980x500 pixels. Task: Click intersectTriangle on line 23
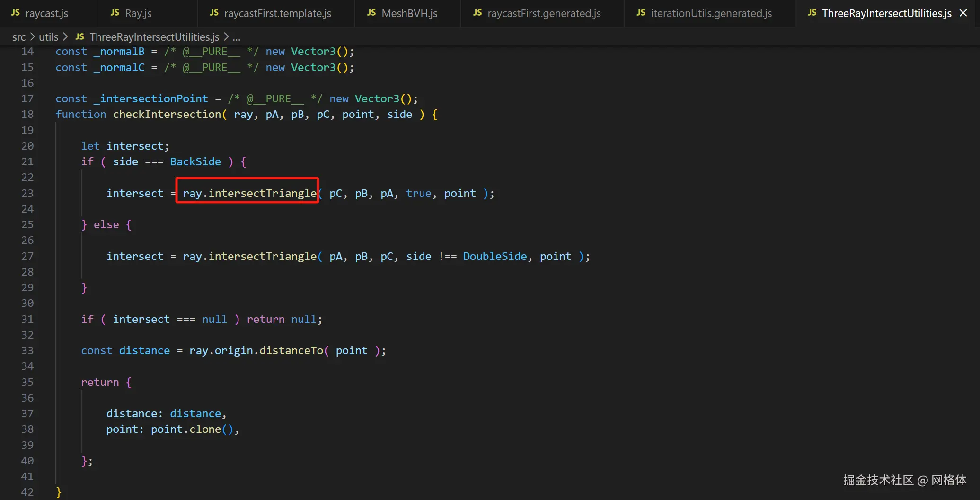tap(263, 193)
